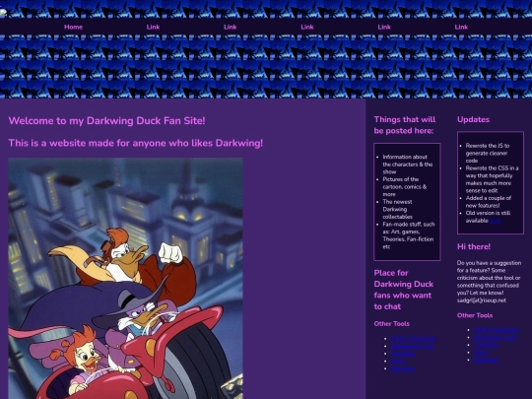This screenshot has width=532, height=399.
Task: Click 'This is a website made for anyone' heading
Action: point(136,143)
